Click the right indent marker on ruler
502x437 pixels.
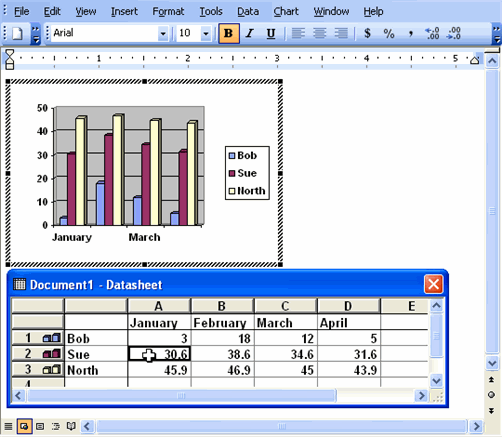point(475,60)
